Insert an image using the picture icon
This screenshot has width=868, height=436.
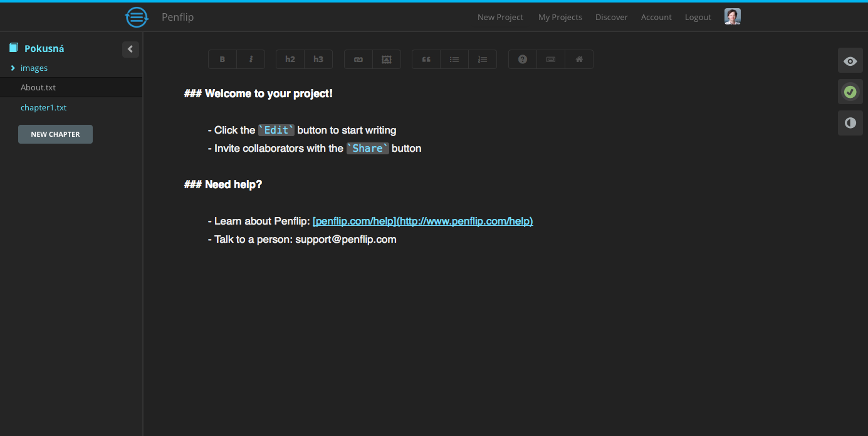point(387,59)
